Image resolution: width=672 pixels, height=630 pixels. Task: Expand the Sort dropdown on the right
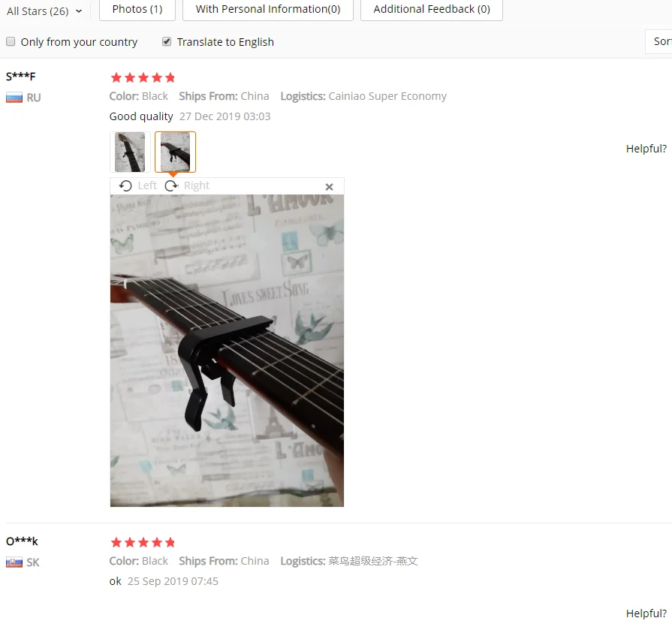(658, 41)
